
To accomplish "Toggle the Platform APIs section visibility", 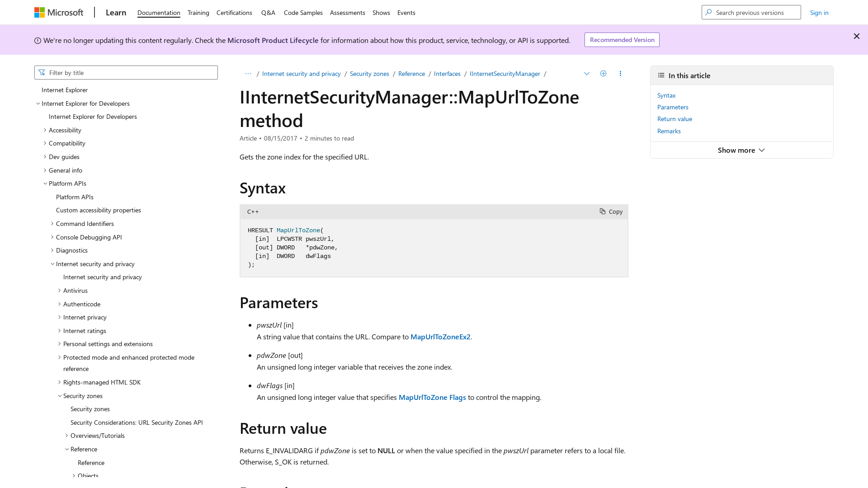I will (x=46, y=183).
